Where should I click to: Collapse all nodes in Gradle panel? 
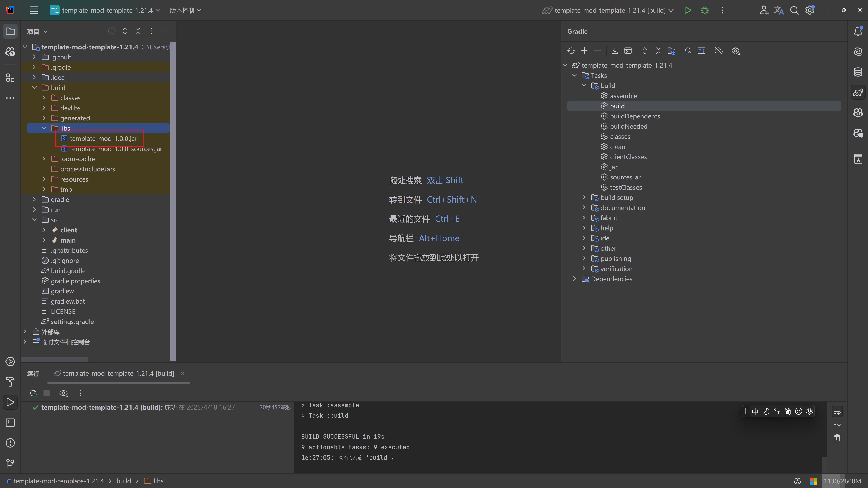pos(658,51)
